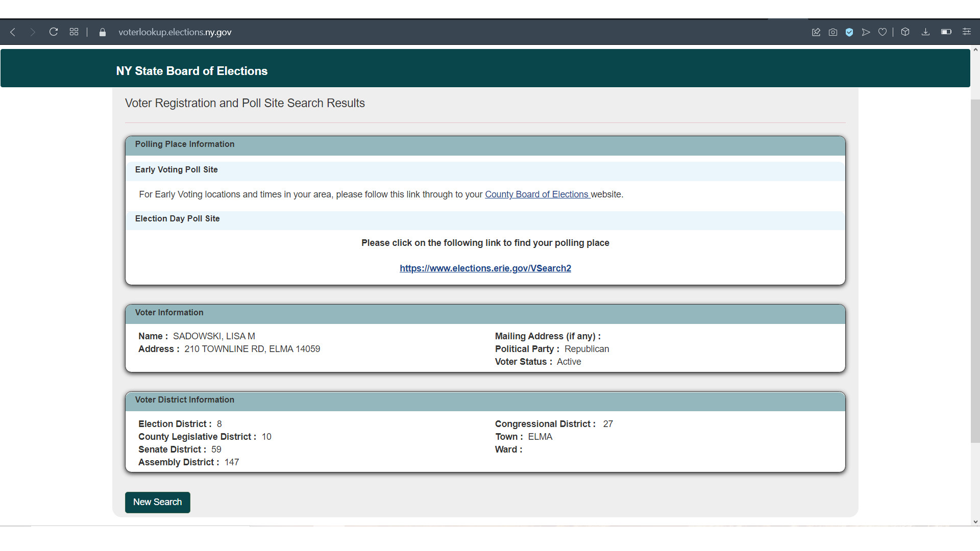Go back using the browser back arrow
Image resolution: width=980 pixels, height=551 pixels.
(x=13, y=32)
